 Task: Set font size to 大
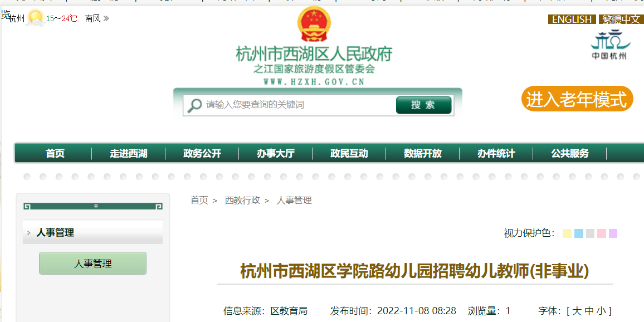(x=577, y=311)
